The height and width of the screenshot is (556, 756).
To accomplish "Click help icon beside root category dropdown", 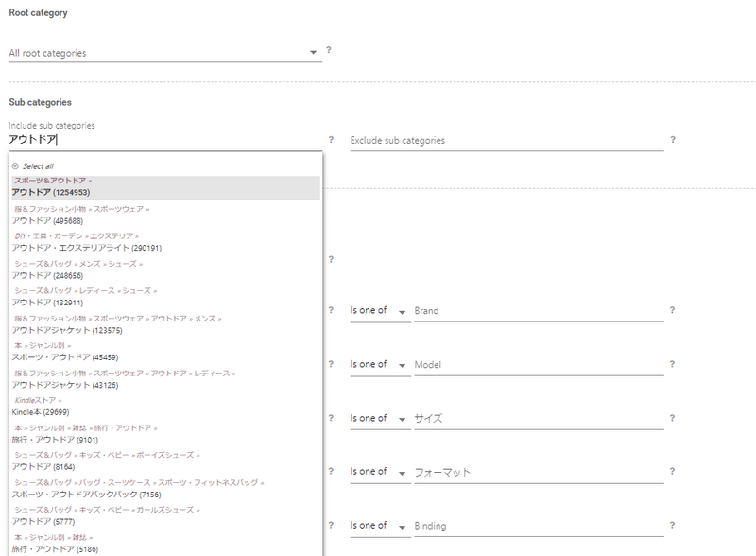I will [329, 50].
